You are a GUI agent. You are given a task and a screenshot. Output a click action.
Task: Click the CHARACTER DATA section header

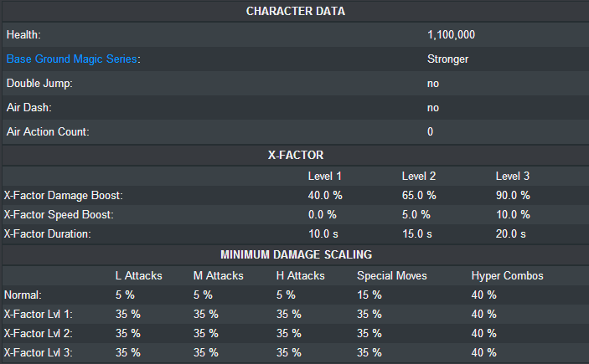pos(295,11)
